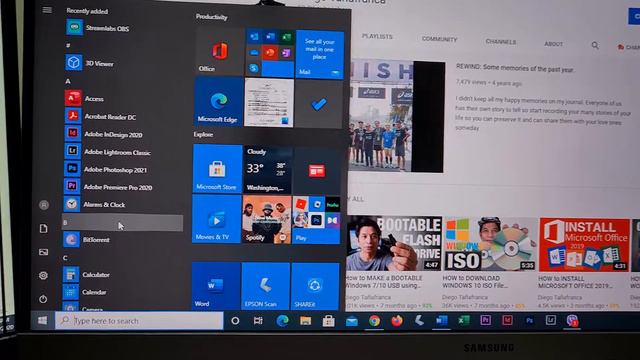The height and width of the screenshot is (360, 640).
Task: Open ABOUT tab on YouTube channel
Action: click(x=553, y=44)
